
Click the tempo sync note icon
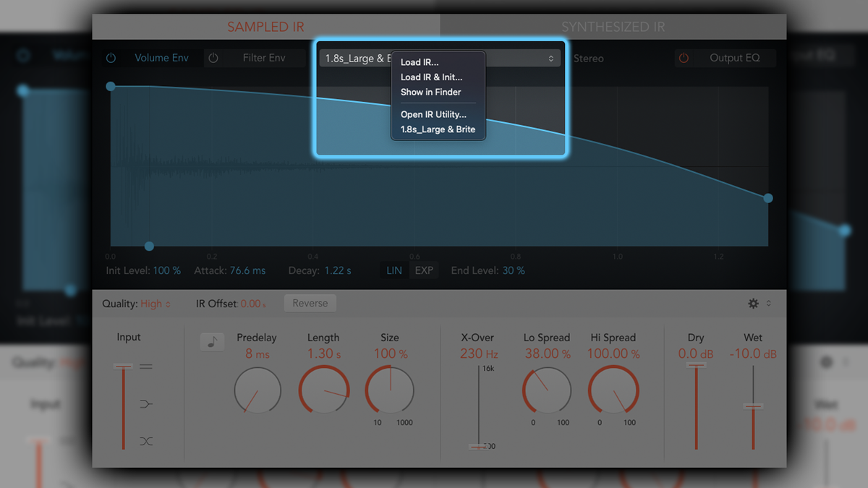point(212,342)
